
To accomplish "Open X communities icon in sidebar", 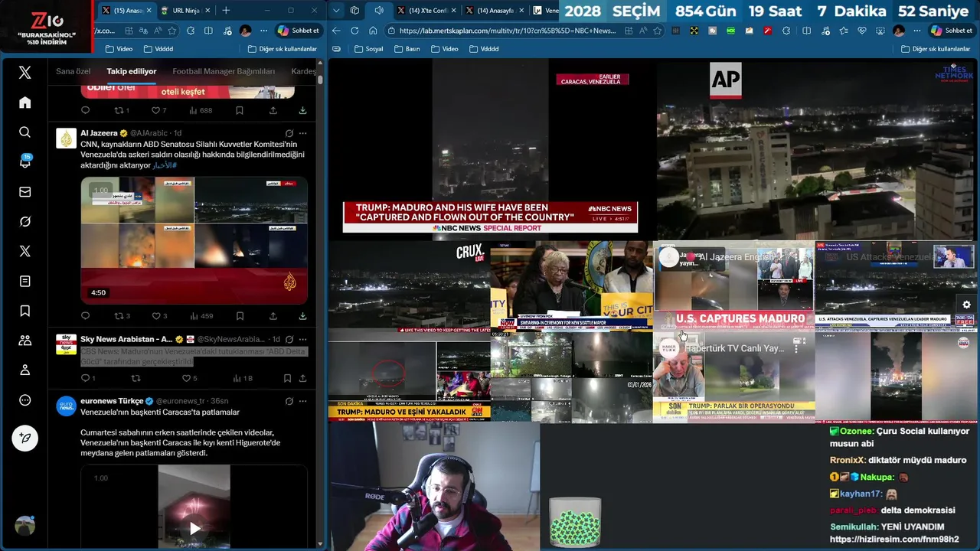I will [24, 341].
